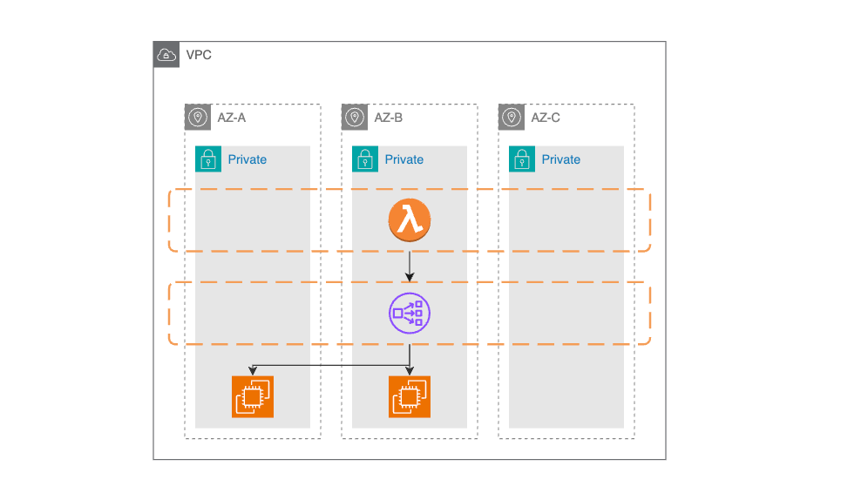Image resolution: width=868 pixels, height=493 pixels.
Task: Select the Private label in AZ-A
Action: coord(248,159)
